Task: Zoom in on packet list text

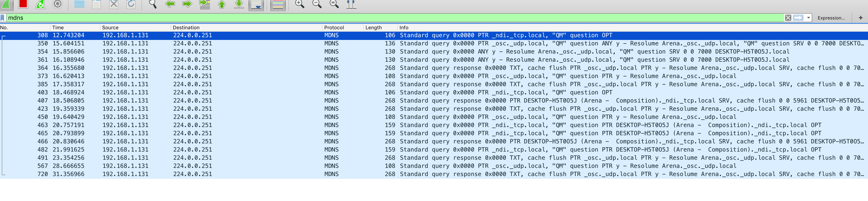Action: 299,4
